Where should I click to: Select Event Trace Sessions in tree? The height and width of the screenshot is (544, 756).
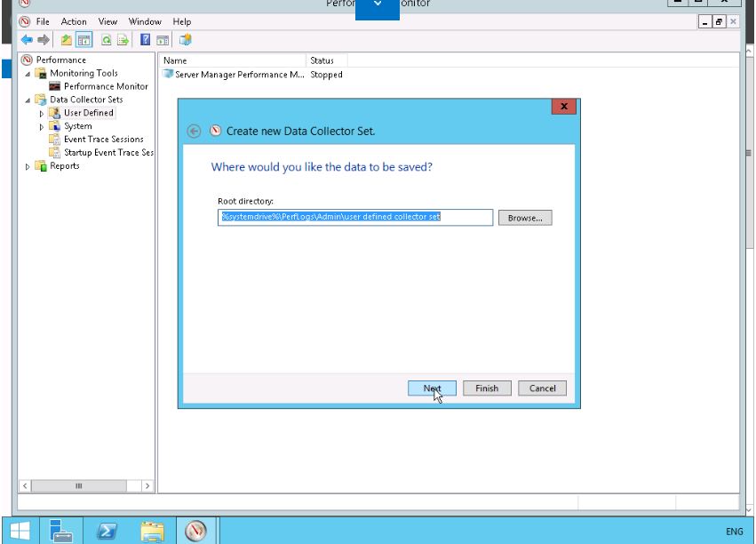104,140
